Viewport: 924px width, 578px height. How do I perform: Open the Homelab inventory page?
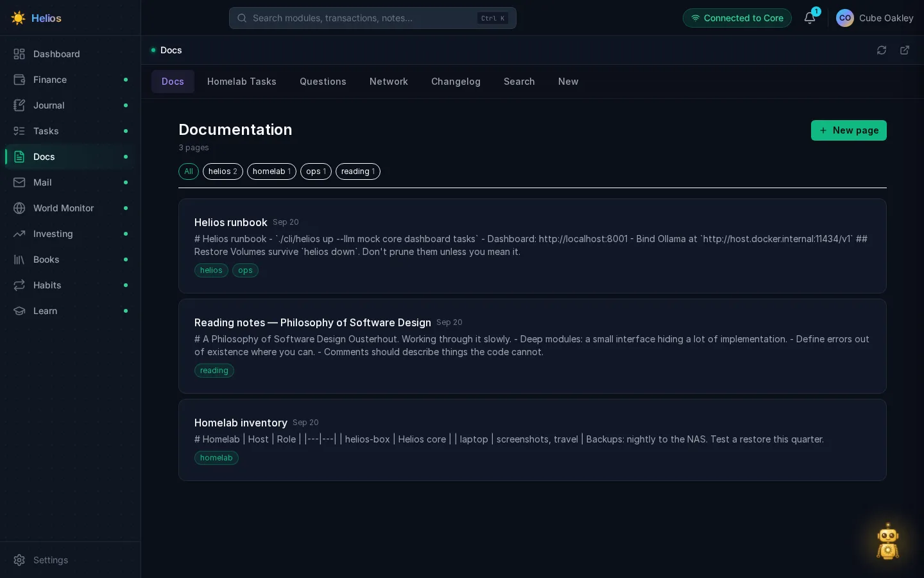pos(533,440)
